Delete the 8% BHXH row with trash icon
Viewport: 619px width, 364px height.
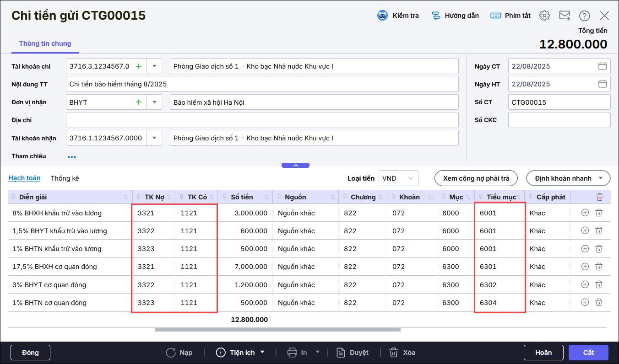point(598,213)
